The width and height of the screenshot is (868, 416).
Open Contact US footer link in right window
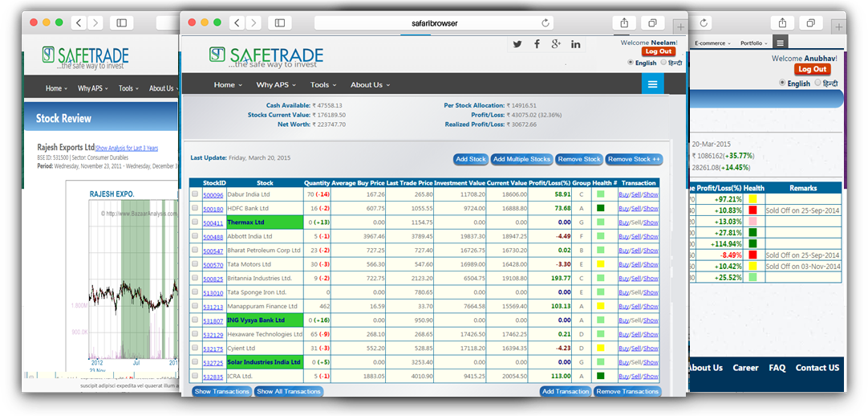(817, 368)
